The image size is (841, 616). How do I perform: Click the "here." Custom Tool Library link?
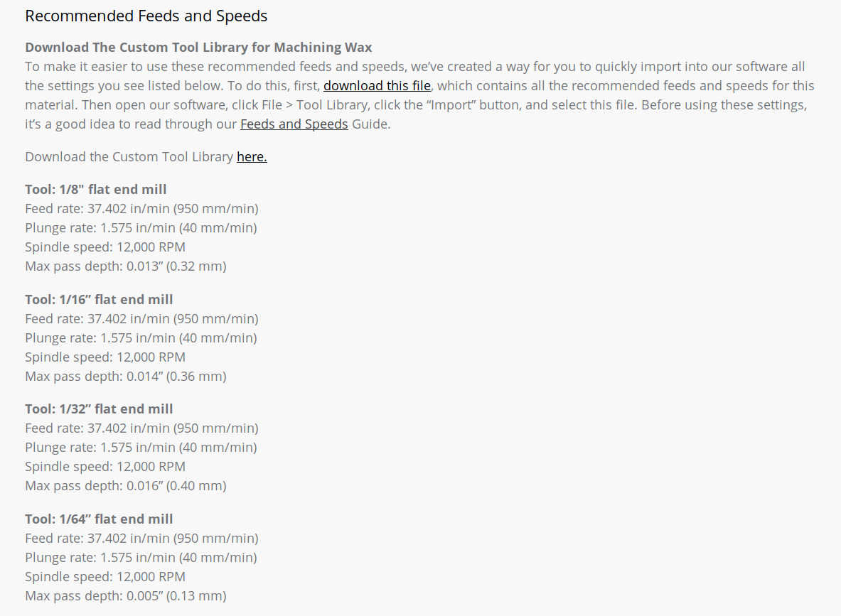252,156
